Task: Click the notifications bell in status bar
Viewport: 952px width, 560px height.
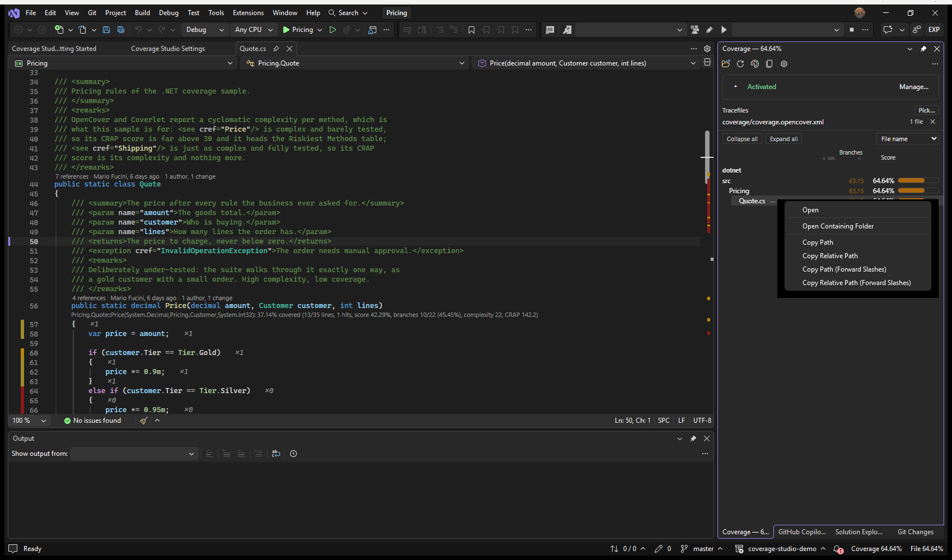Action: click(x=838, y=549)
